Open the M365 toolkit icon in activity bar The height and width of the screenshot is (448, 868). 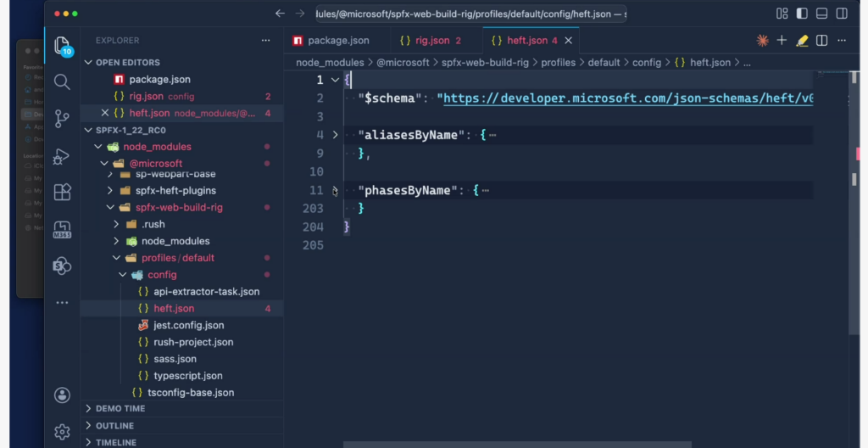(x=62, y=230)
